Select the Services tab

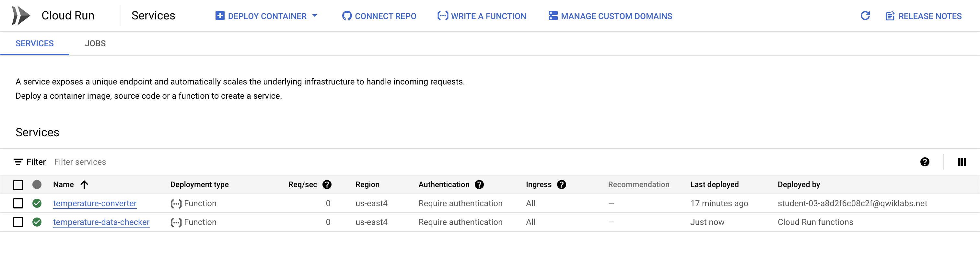point(35,43)
